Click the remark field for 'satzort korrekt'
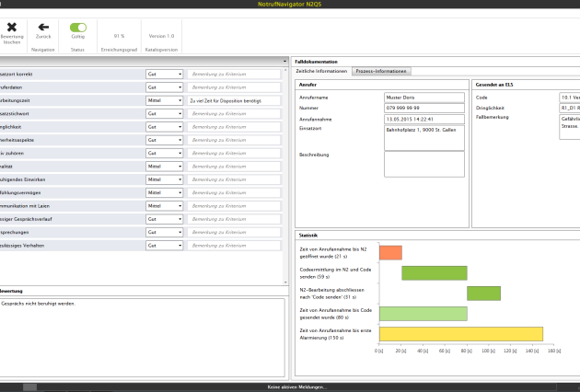The width and height of the screenshot is (580, 392). pos(234,75)
